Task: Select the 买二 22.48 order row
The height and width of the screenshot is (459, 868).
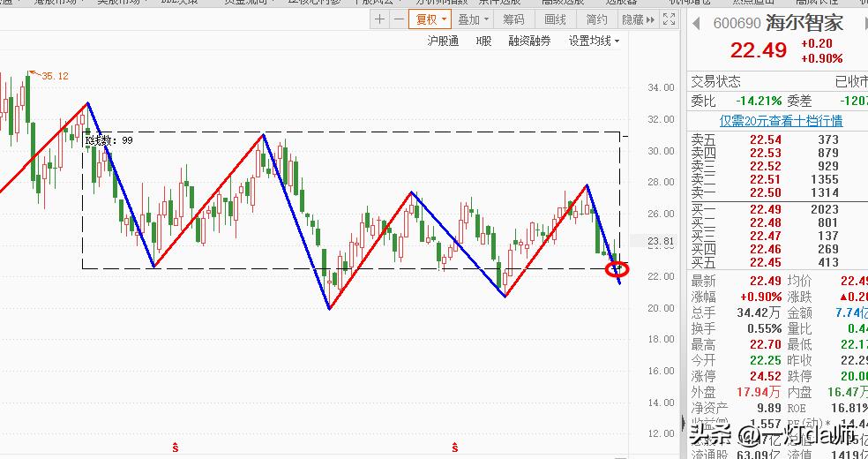Action: [x=777, y=222]
